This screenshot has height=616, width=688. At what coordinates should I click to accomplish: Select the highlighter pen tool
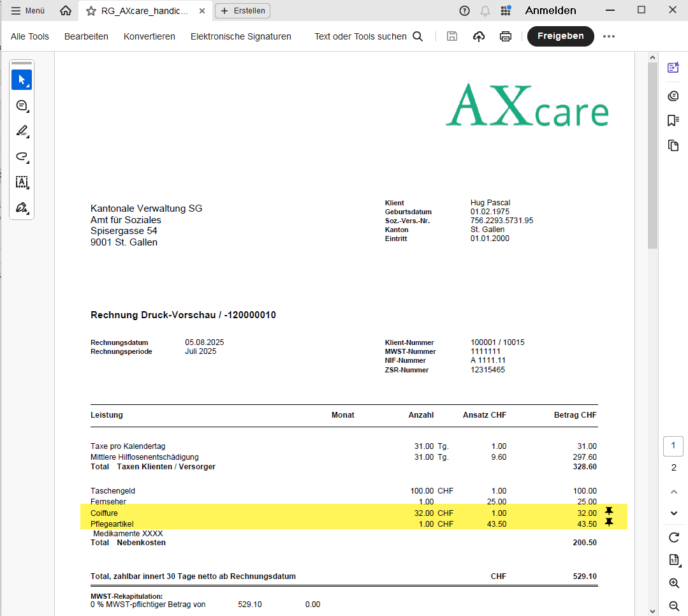tap(22, 131)
